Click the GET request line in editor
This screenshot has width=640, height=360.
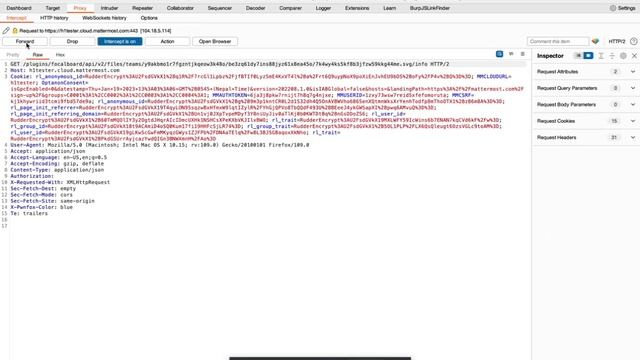coord(230,64)
